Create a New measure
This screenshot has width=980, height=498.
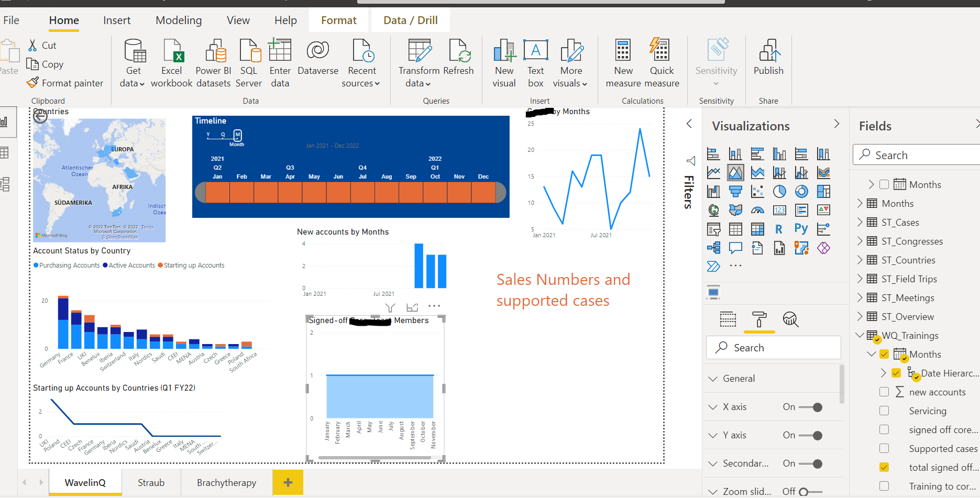pos(623,63)
